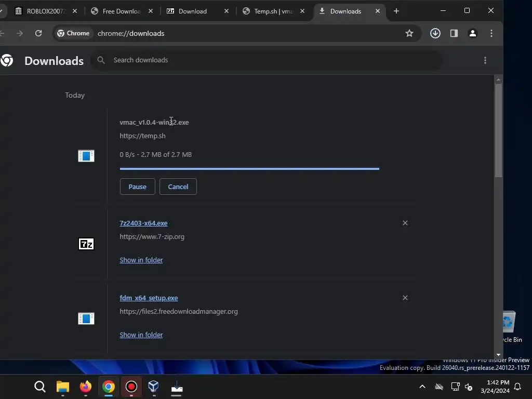Open the red screen recorder taskbar app
The image size is (532, 399).
[x=131, y=387]
